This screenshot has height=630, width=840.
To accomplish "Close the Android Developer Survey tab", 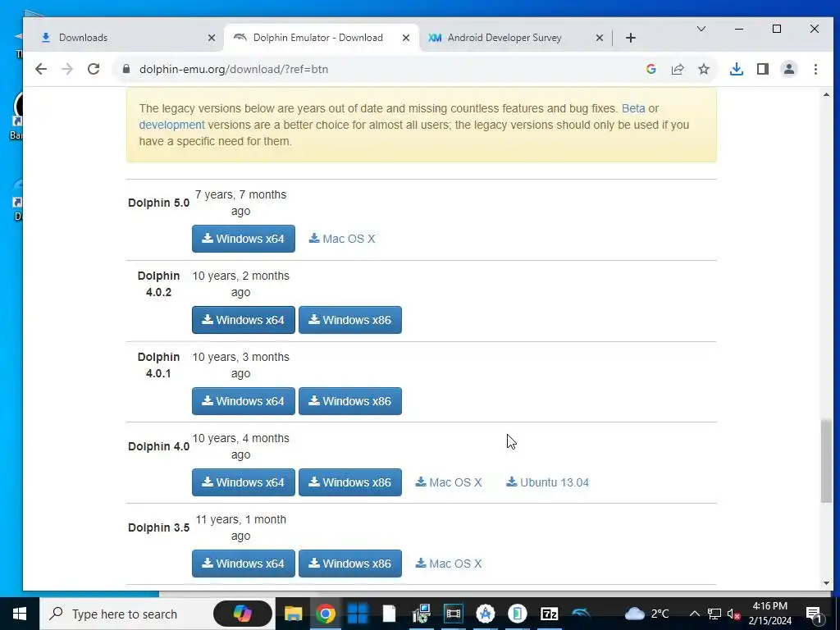I will 600,38.
